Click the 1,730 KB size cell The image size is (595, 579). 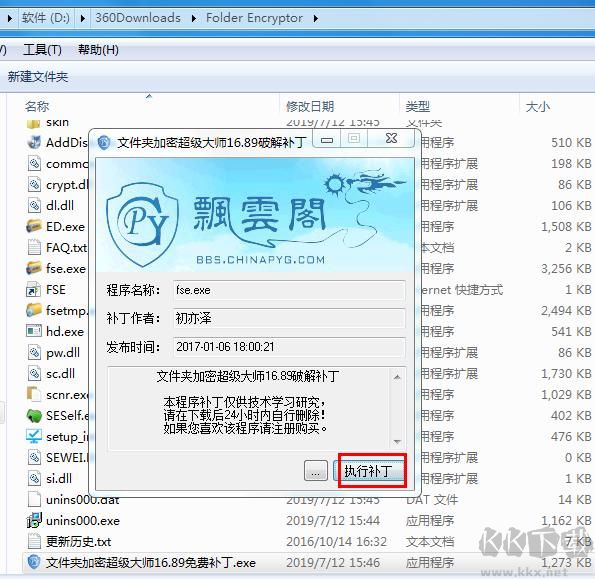[566, 374]
